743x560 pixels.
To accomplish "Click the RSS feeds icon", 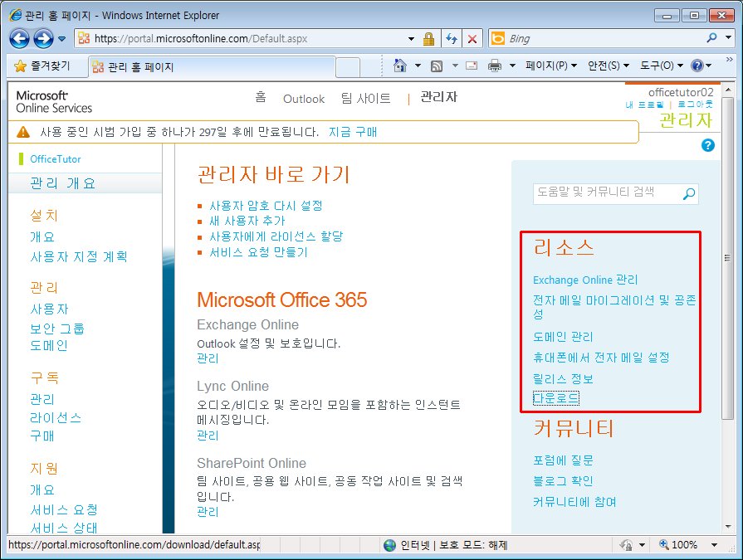I will (437, 66).
